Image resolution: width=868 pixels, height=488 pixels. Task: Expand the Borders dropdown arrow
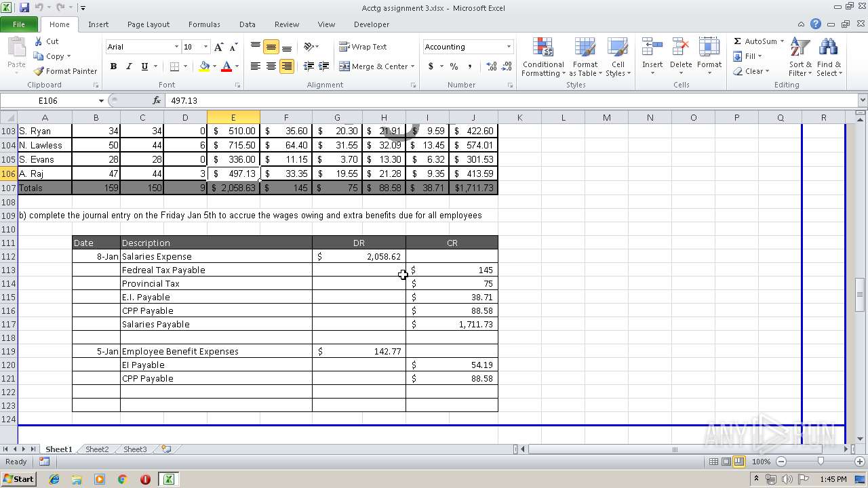tap(185, 66)
